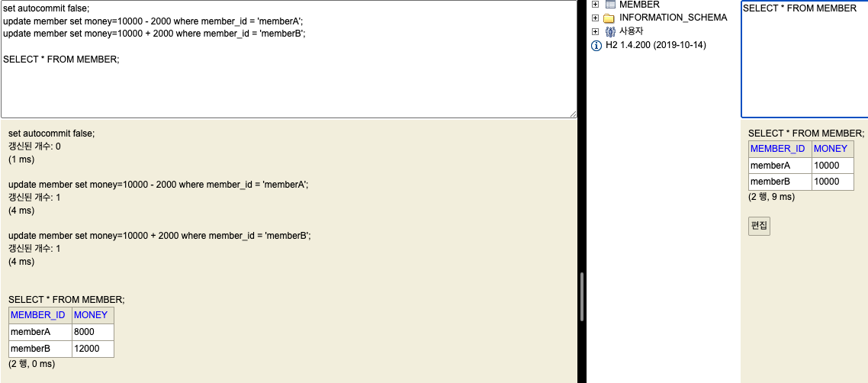Select INFORMATION_SCHEMA in the tree
868x383 pixels.
(674, 18)
